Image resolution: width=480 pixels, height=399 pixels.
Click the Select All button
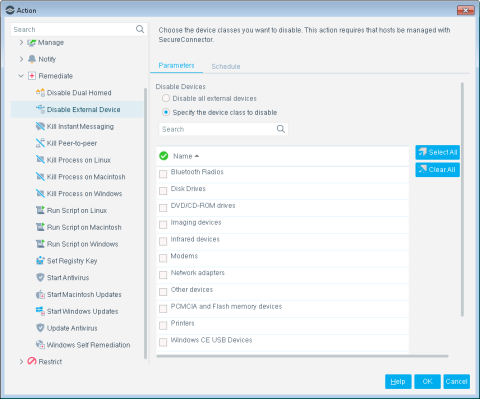point(437,152)
